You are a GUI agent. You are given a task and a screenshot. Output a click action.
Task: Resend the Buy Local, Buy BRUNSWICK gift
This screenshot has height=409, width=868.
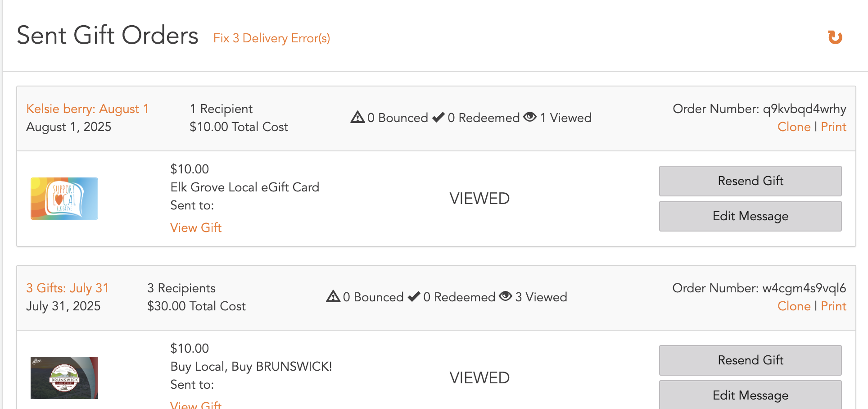point(750,360)
